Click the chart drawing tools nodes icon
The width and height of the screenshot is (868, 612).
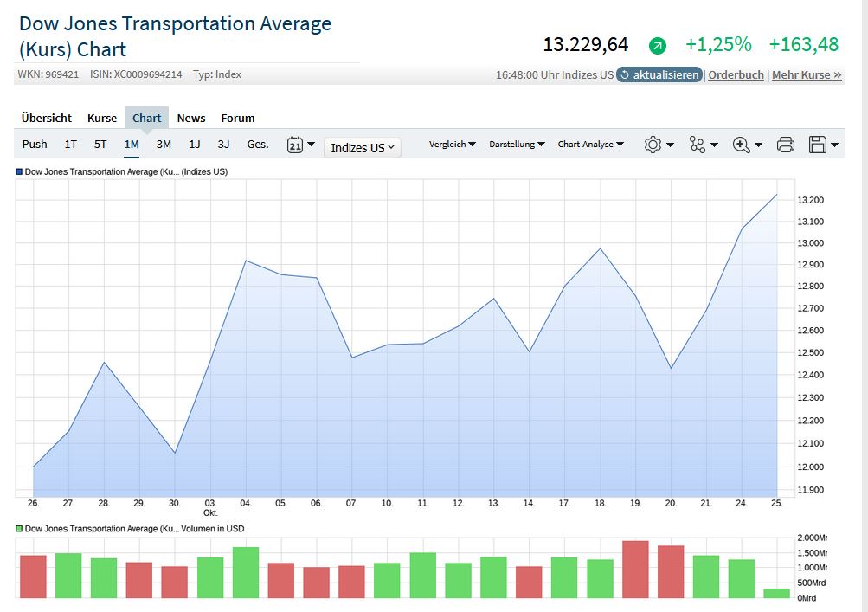697,145
